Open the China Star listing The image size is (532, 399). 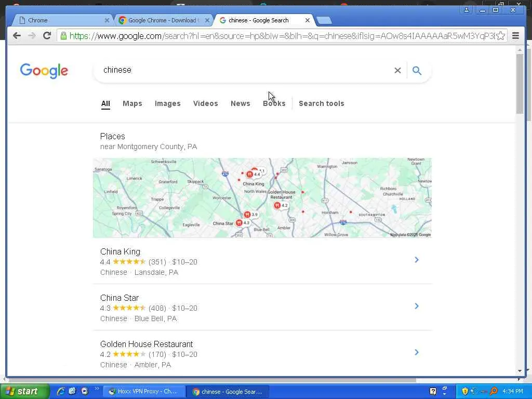pos(262,308)
